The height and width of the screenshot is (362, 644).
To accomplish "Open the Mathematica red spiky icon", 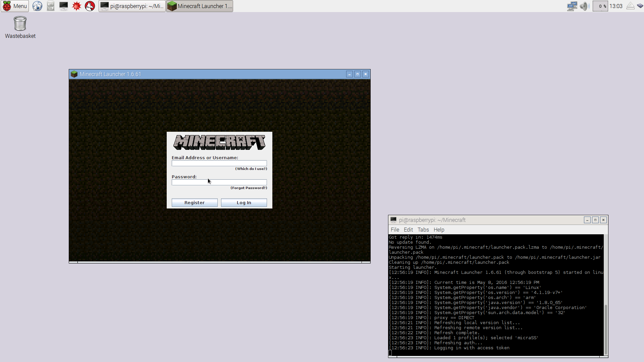I will [77, 6].
